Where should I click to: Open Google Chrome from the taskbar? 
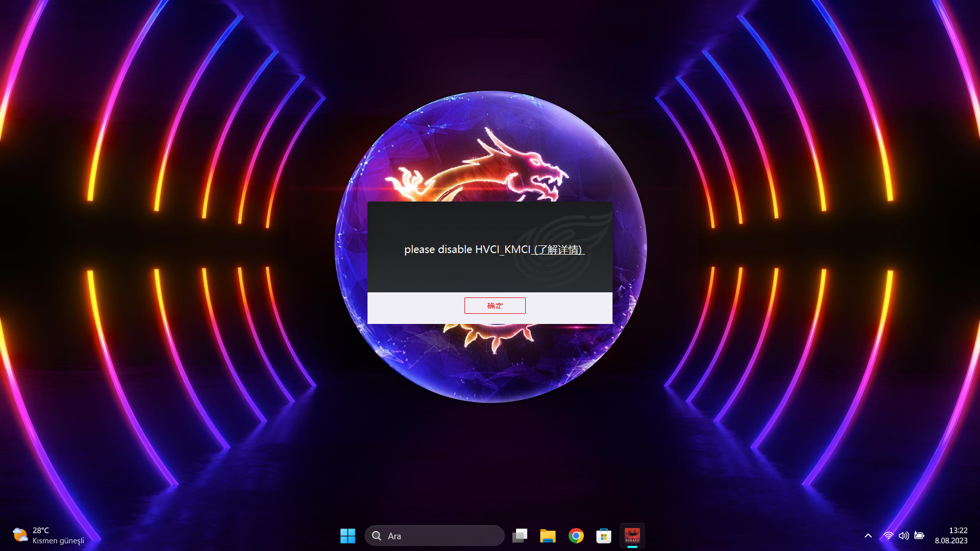click(576, 536)
